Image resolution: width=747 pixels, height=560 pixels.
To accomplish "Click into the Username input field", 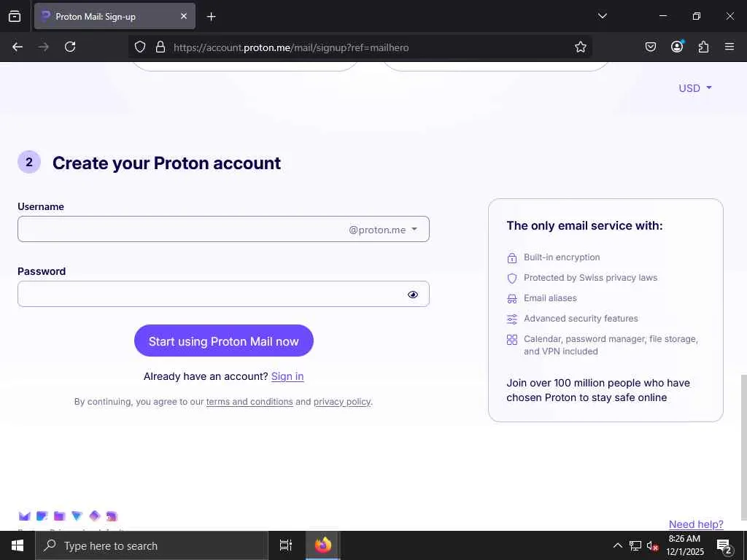I will point(182,230).
